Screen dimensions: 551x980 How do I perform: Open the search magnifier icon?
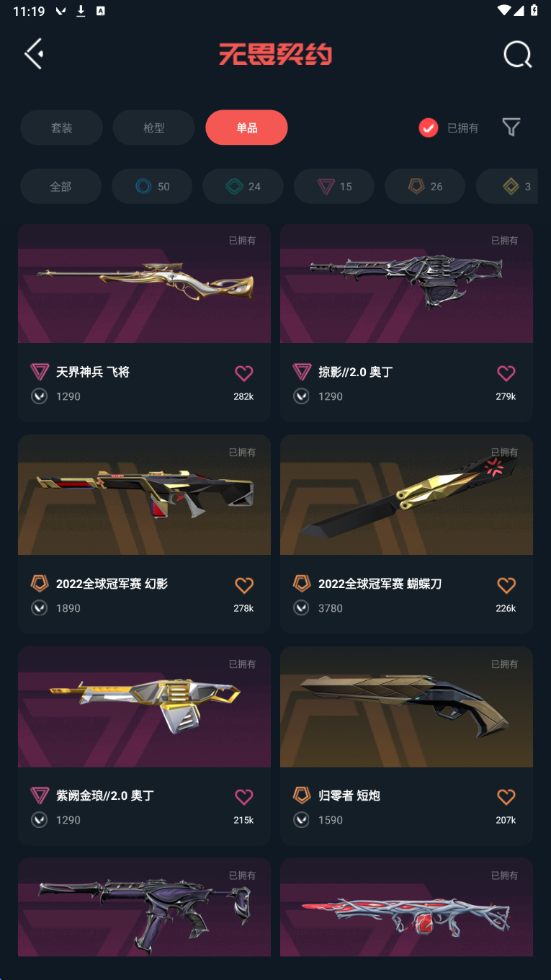click(518, 54)
